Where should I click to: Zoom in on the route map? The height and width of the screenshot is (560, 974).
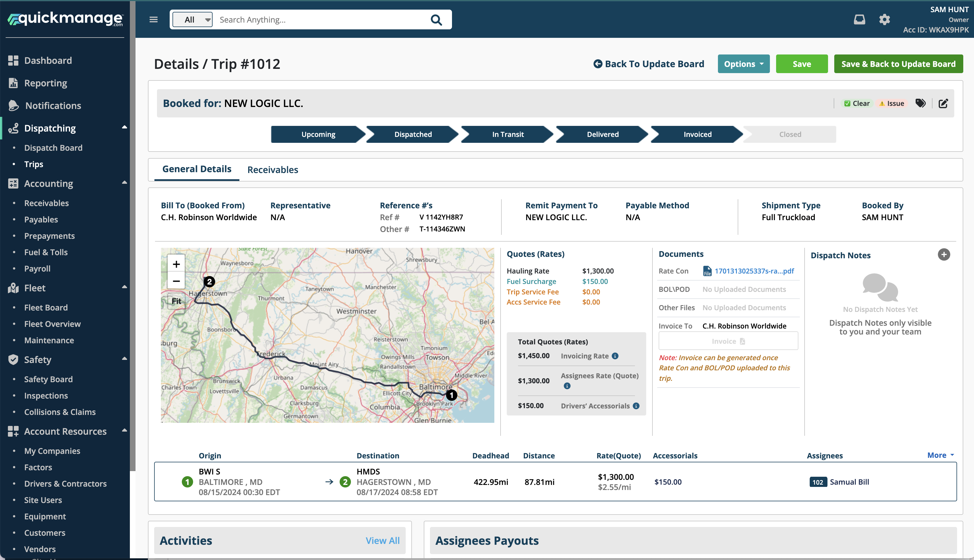[x=176, y=264]
